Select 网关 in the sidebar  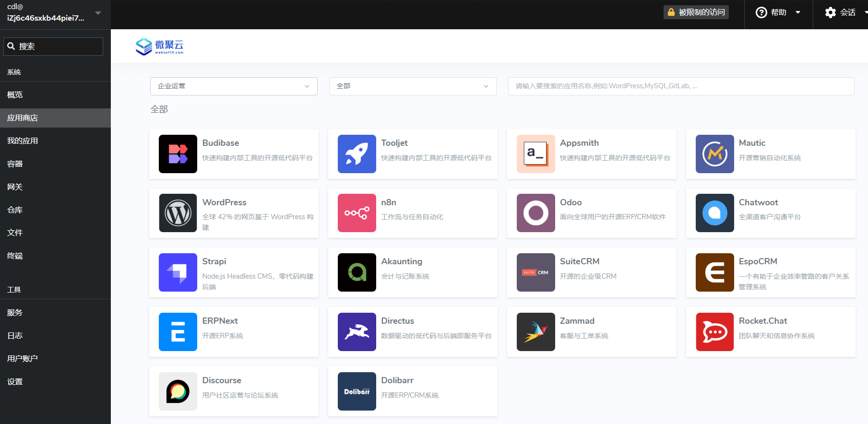[55, 187]
